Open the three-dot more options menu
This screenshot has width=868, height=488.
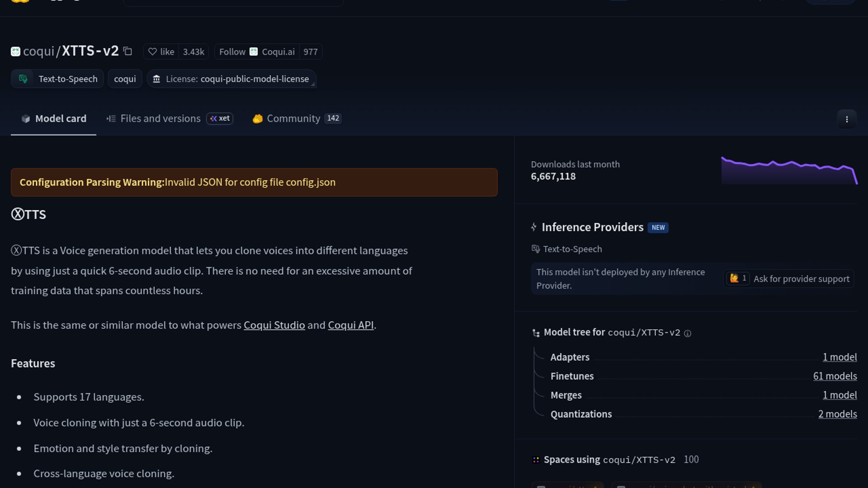(846, 119)
